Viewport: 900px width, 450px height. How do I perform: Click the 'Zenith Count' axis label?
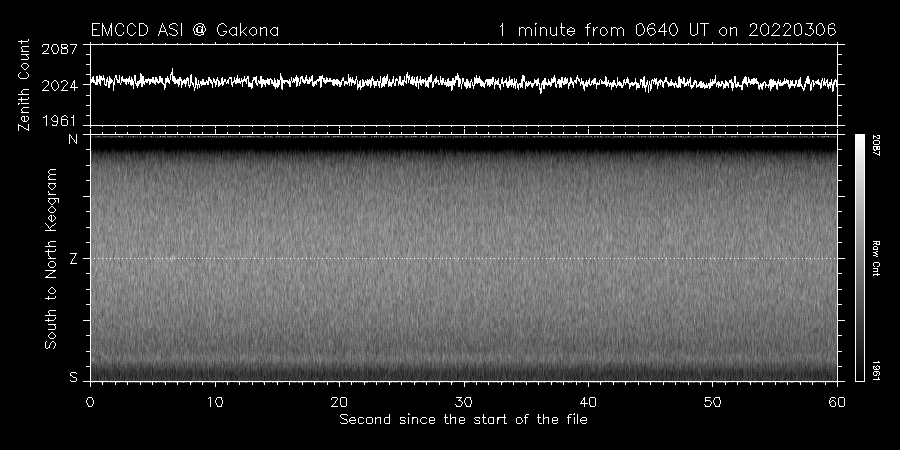click(24, 85)
